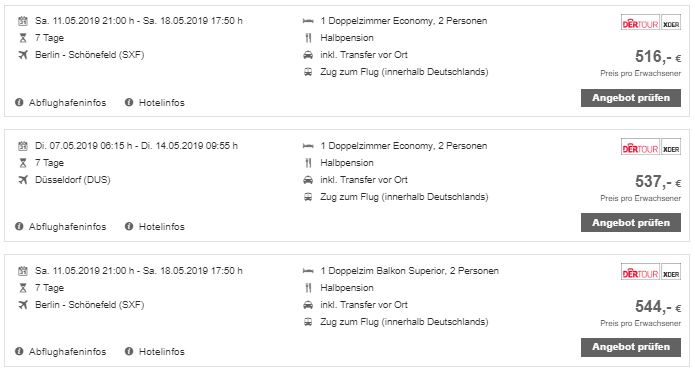
Task: Click Angebot prüfen for the 544 € offer
Action: [631, 347]
